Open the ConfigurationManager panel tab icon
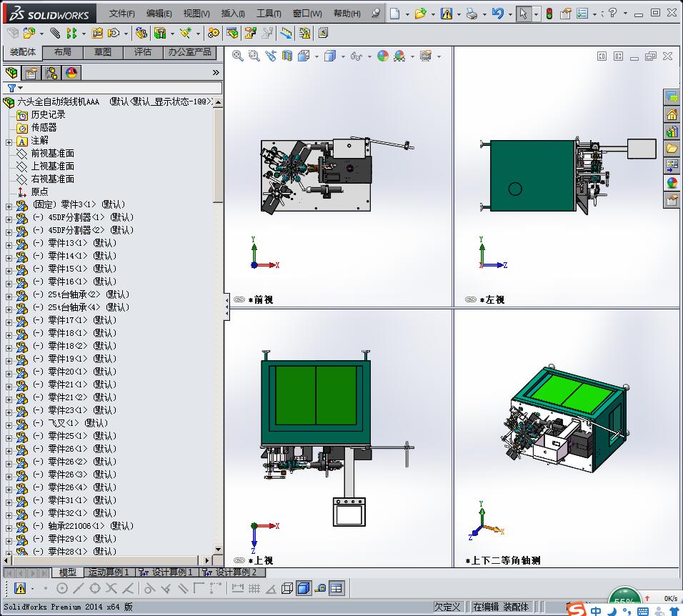Image resolution: width=683 pixels, height=616 pixels. pos(51,72)
